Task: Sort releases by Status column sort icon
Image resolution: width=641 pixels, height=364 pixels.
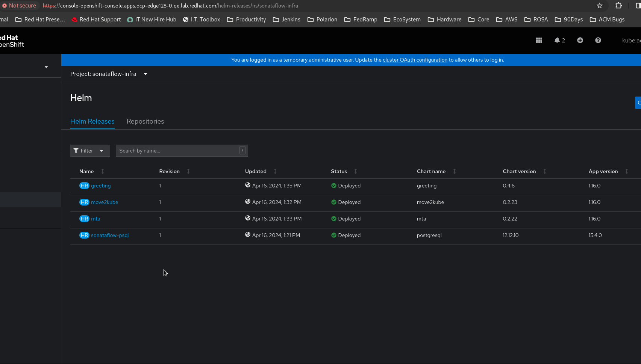Action: click(x=356, y=171)
